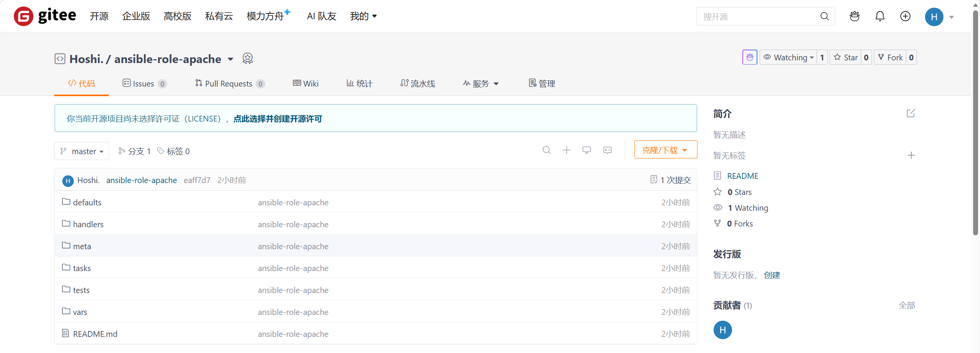Open user avatar H in header

[934, 17]
